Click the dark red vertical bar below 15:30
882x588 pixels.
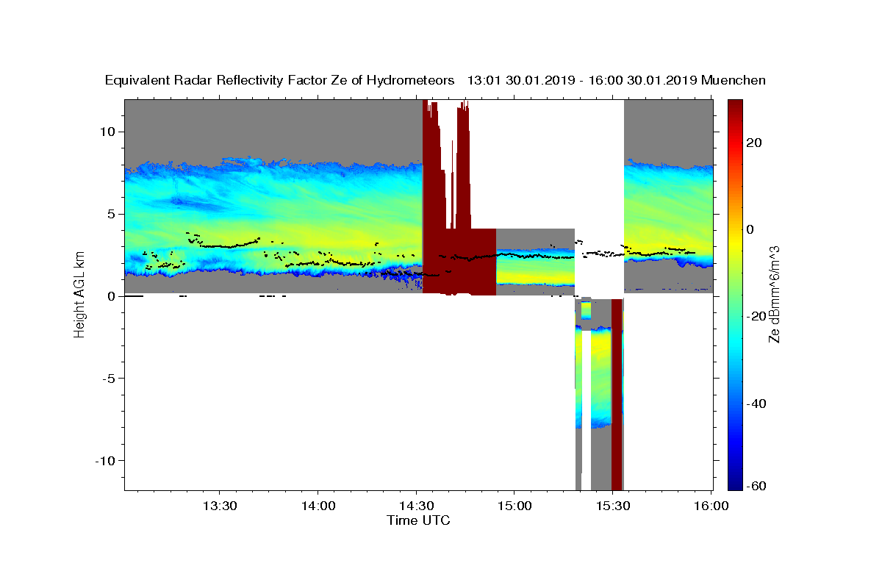point(617,394)
